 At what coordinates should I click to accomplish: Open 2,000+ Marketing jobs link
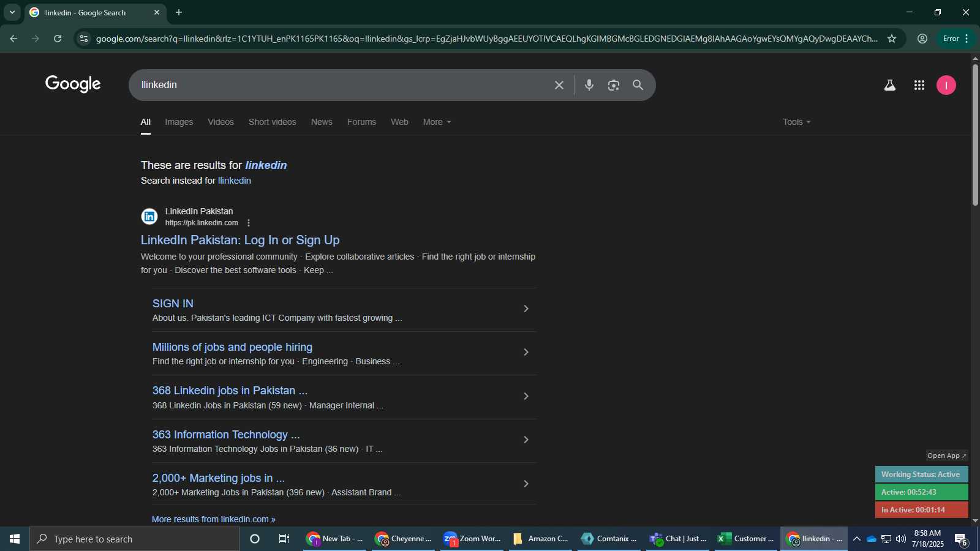pos(219,478)
